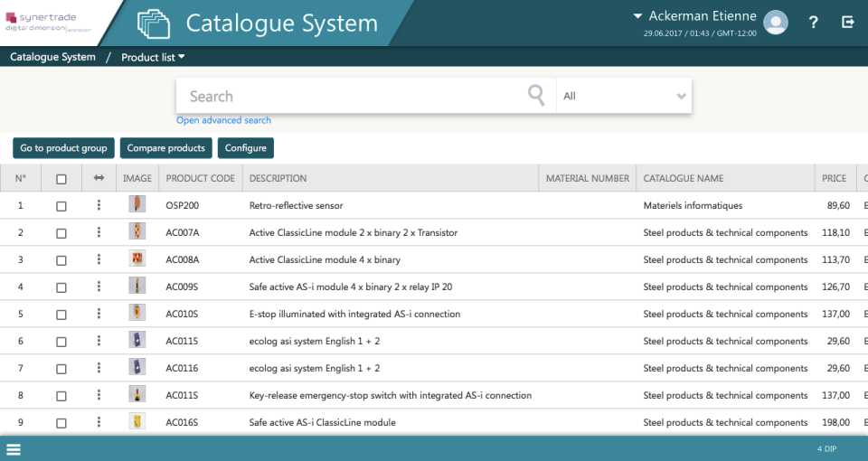Screen dimensions: 868x461
Task: Open advanced search link
Action: point(223,120)
